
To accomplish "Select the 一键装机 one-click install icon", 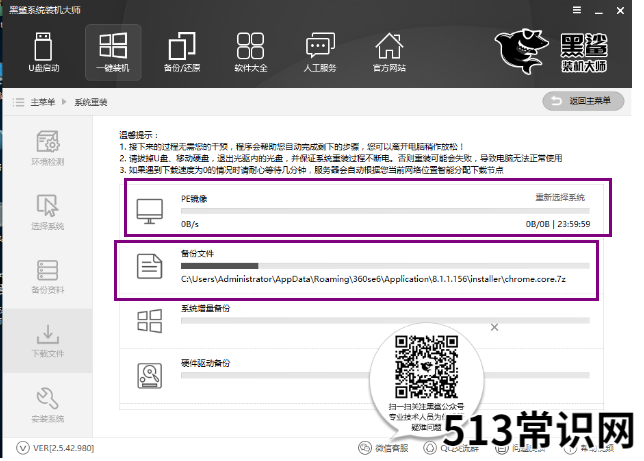I will pos(113,46).
